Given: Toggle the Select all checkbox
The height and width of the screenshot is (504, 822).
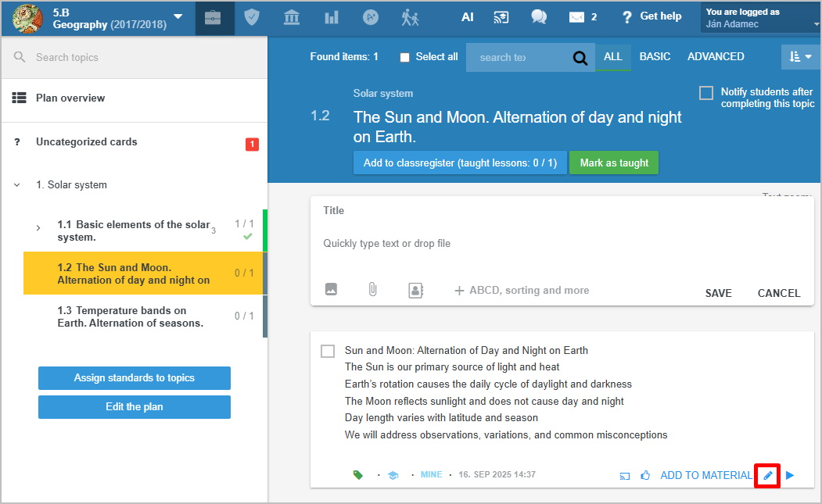Looking at the screenshot, I should tap(404, 57).
